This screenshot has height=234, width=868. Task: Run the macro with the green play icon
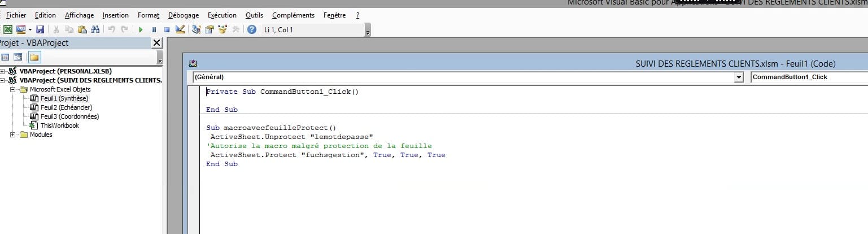pos(141,29)
